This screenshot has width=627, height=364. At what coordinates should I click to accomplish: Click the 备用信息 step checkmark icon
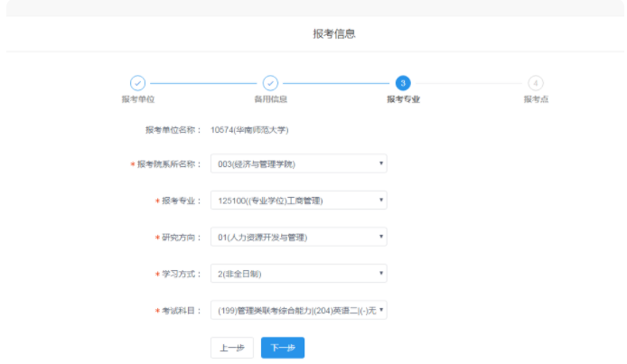[270, 83]
